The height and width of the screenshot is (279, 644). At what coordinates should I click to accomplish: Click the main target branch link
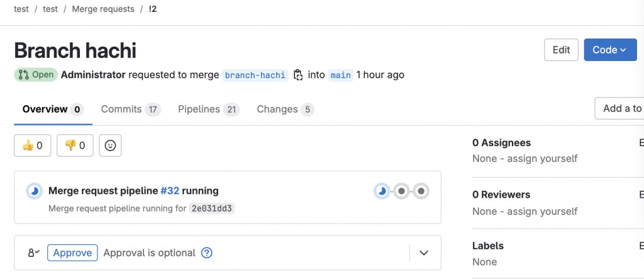[x=340, y=75]
